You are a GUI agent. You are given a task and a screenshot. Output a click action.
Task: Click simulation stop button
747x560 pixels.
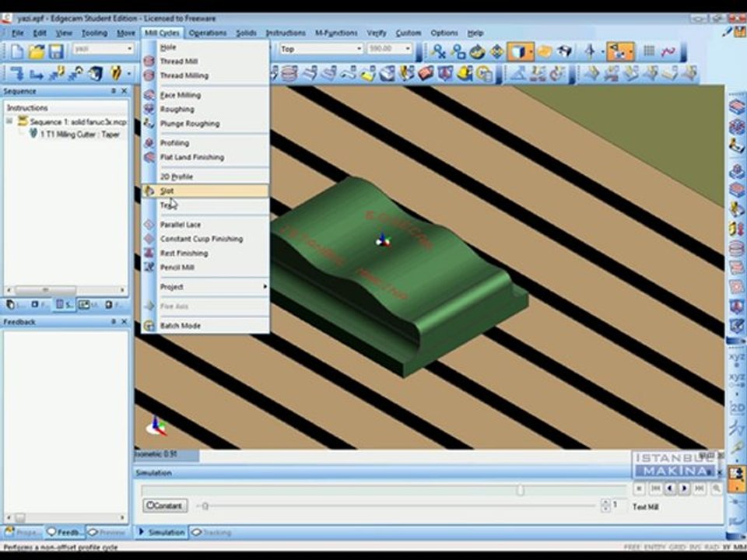point(639,488)
